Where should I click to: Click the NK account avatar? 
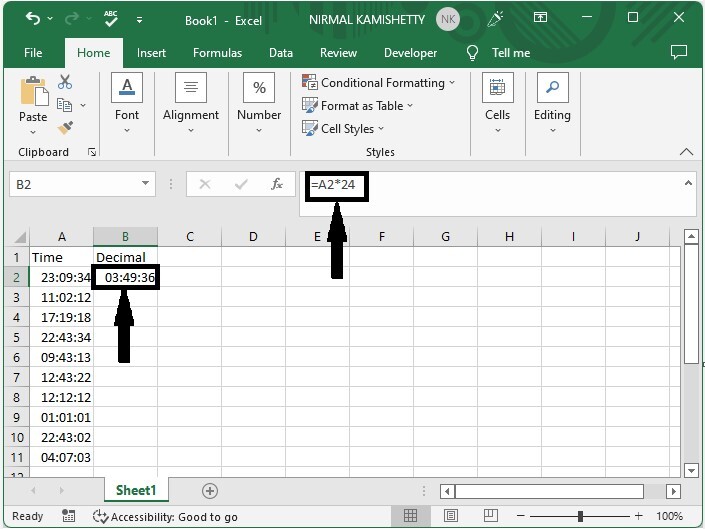(448, 19)
